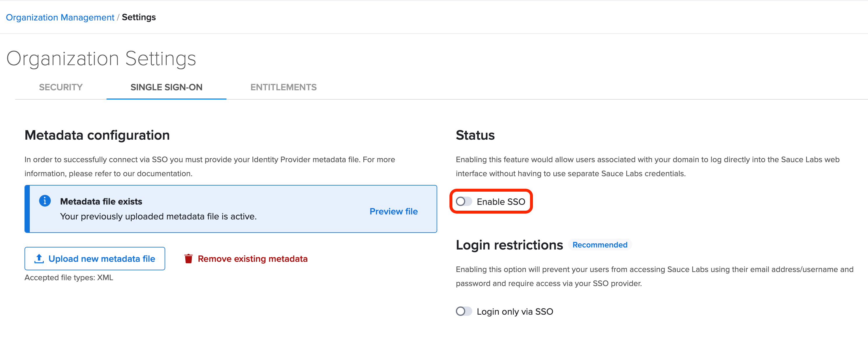Switch to the Security tab

click(x=60, y=87)
